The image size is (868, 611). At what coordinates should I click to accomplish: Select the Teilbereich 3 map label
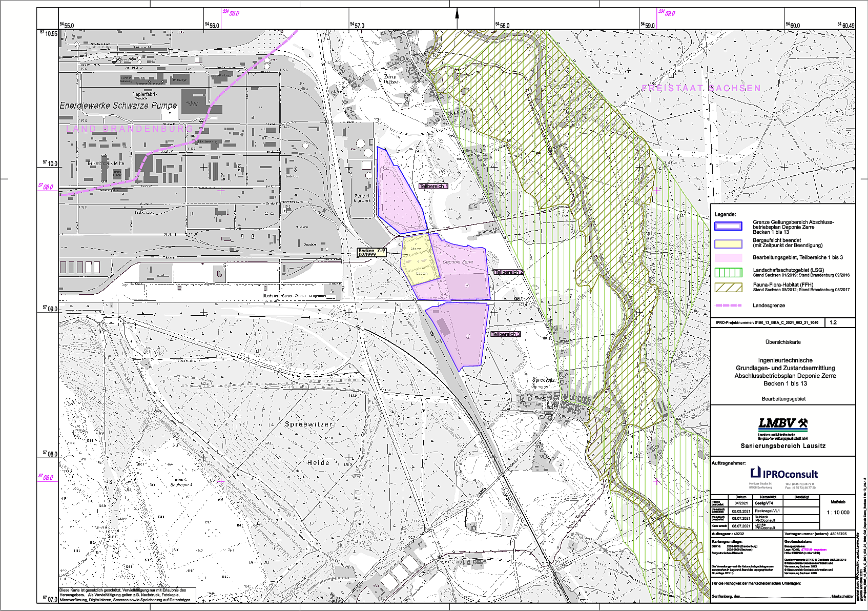point(505,334)
